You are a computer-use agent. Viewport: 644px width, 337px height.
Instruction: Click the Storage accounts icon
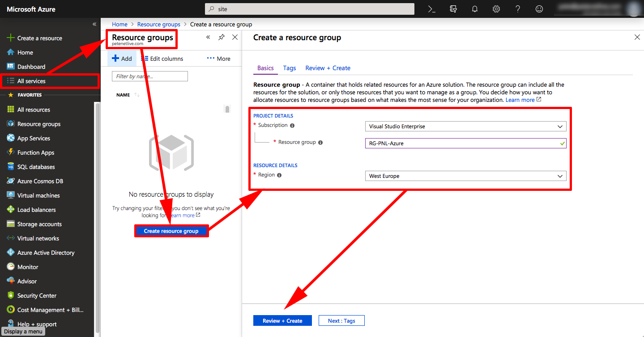[11, 224]
